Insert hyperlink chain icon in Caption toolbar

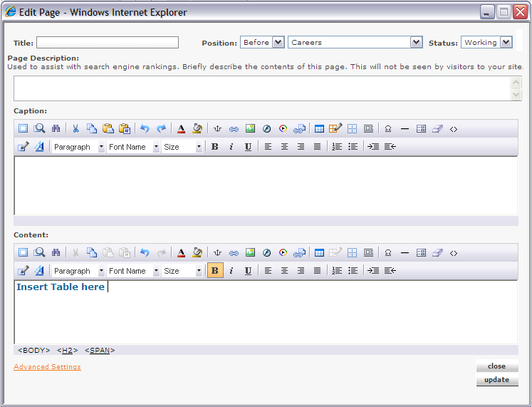(x=234, y=129)
